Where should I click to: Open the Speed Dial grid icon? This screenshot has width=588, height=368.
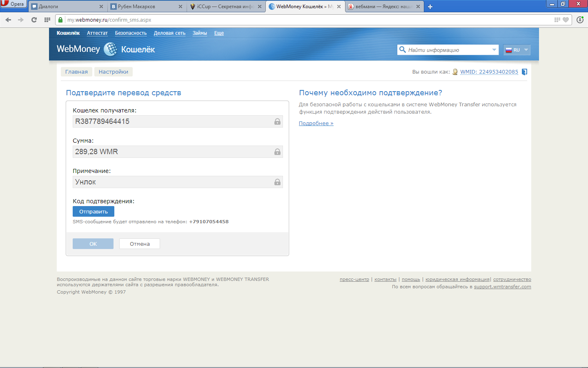pyautogui.click(x=47, y=20)
